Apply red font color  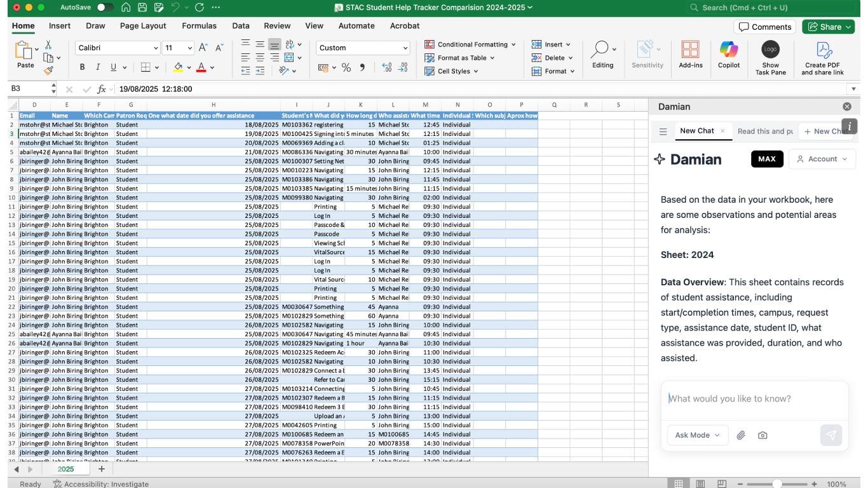[201, 67]
